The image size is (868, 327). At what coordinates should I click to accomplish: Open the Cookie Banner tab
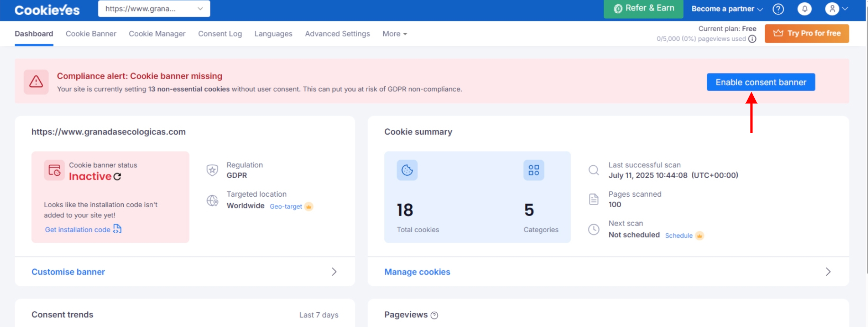pos(91,34)
